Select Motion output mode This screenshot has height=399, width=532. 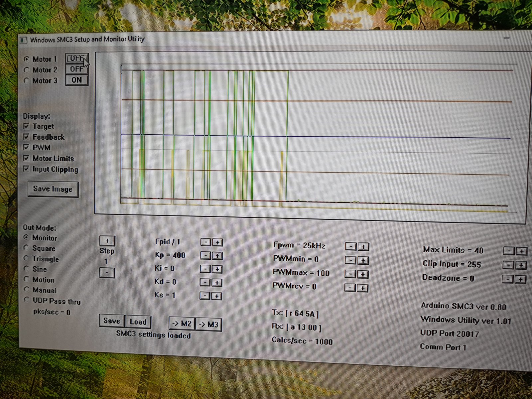[x=26, y=279]
